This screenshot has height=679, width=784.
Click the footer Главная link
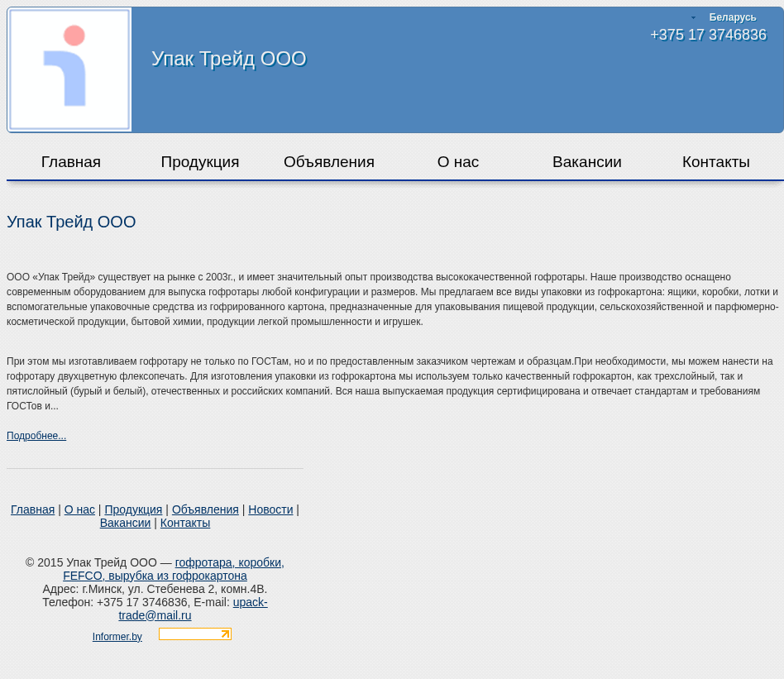click(32, 509)
